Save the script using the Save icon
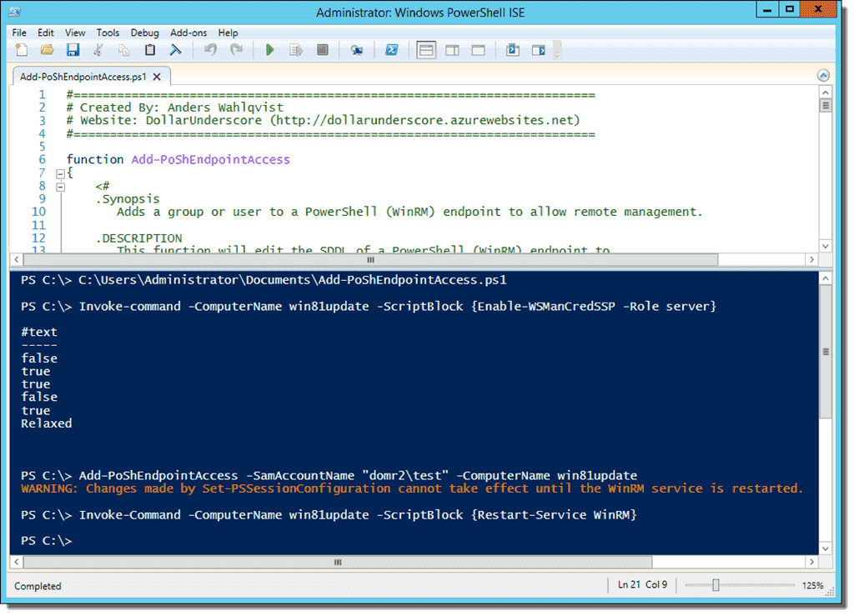This screenshot has width=854, height=616. [x=74, y=50]
